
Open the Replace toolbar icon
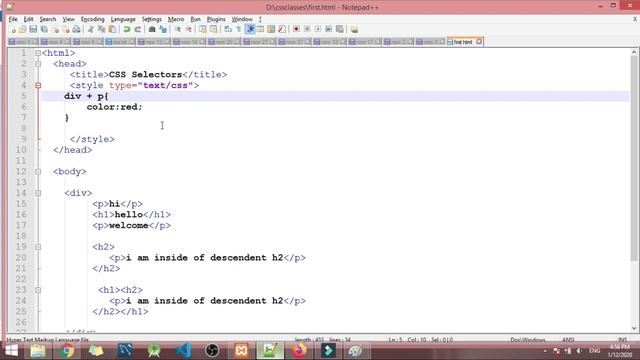click(x=163, y=29)
